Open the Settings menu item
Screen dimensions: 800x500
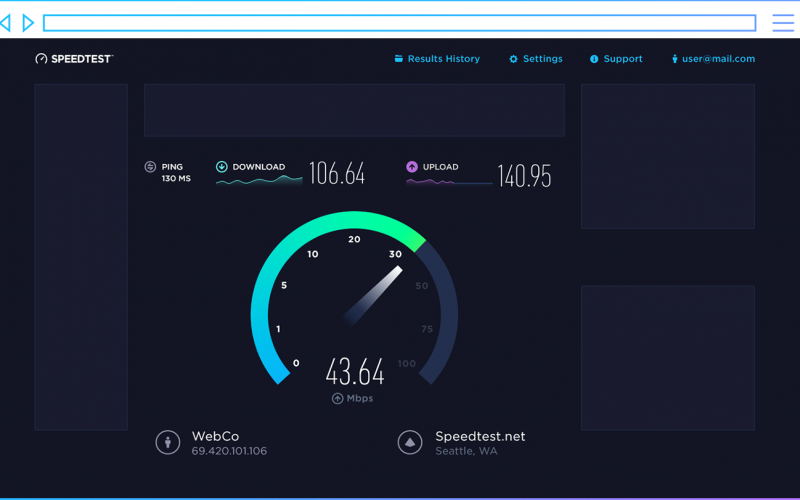click(542, 59)
